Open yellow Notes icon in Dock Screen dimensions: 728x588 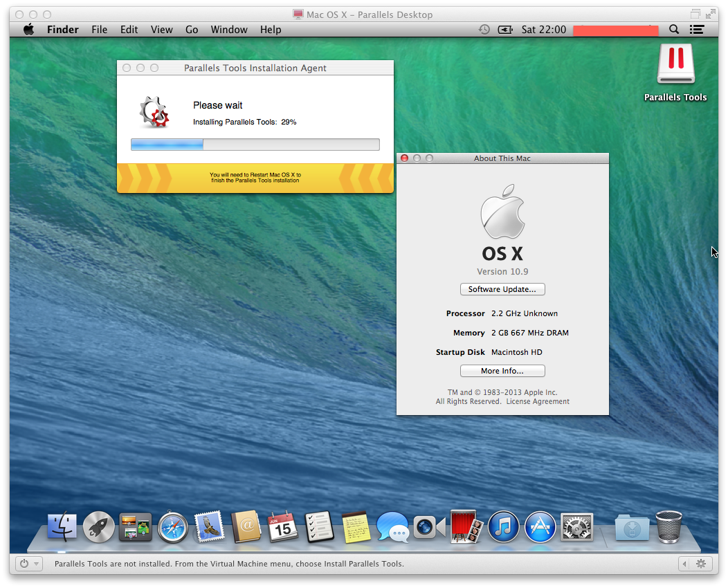pyautogui.click(x=356, y=527)
